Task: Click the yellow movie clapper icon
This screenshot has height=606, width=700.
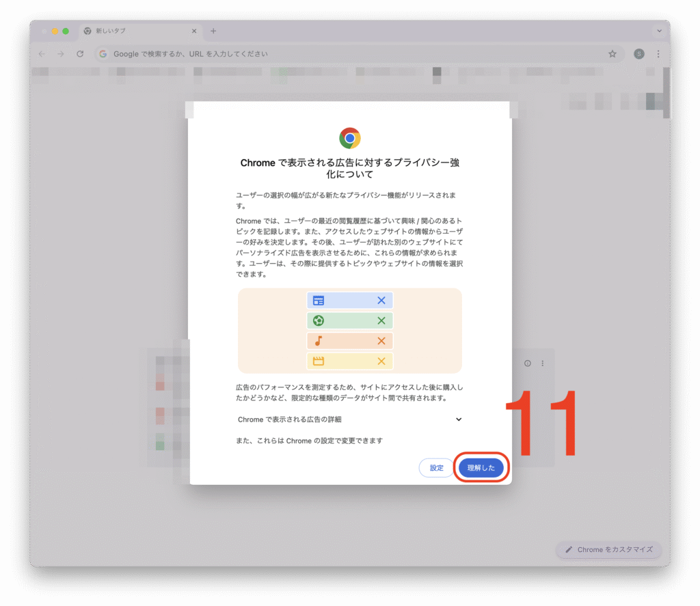Action: click(319, 361)
